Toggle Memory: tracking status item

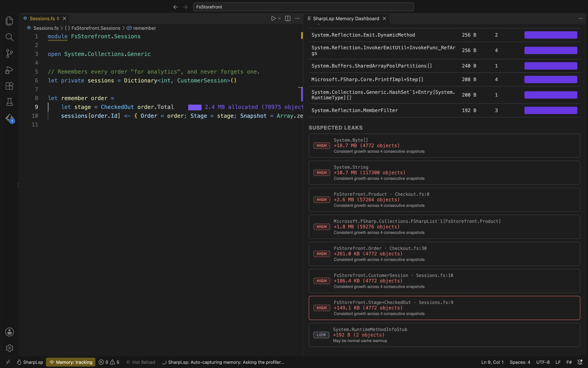71,362
